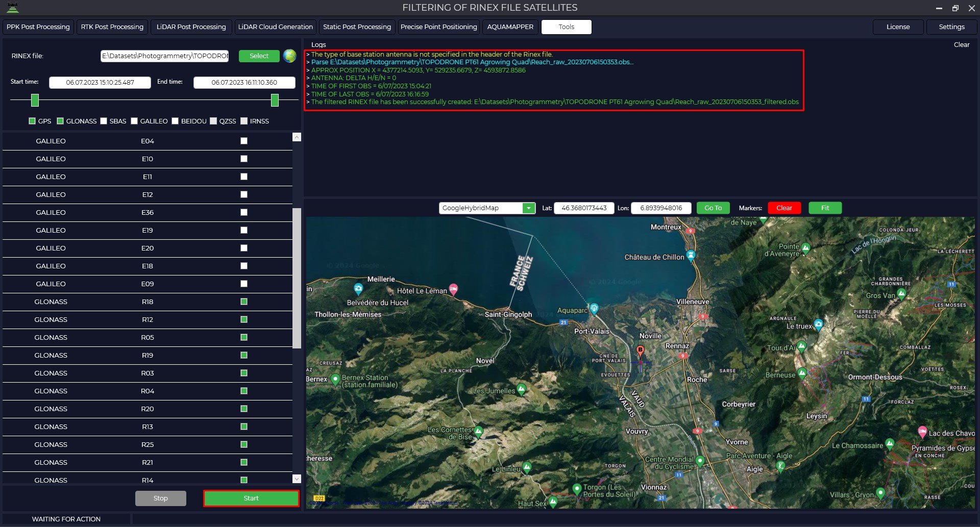Viewport: 980px width, 527px height.
Task: Click the Centre Mondial du Cyclisme pin
Action: pyautogui.click(x=700, y=461)
